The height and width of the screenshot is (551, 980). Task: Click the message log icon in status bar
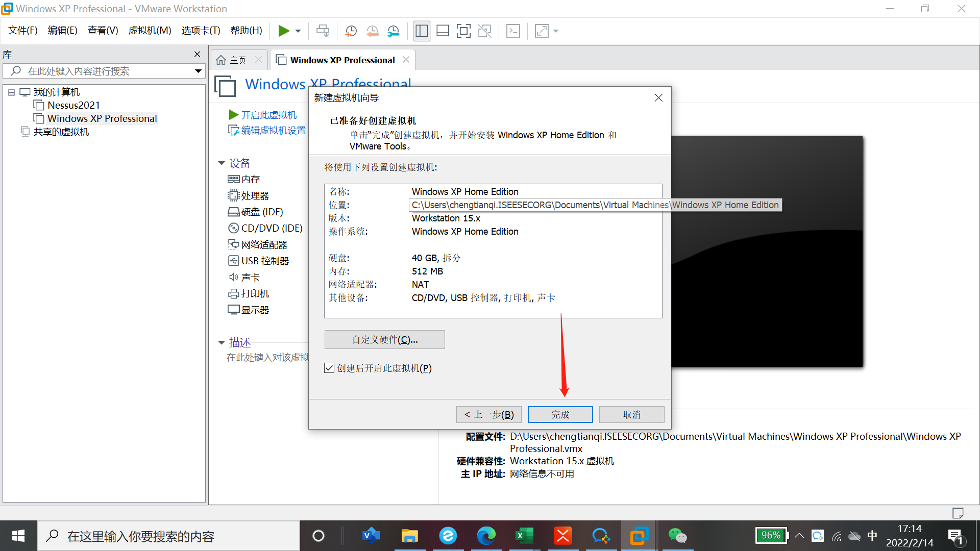(958, 512)
